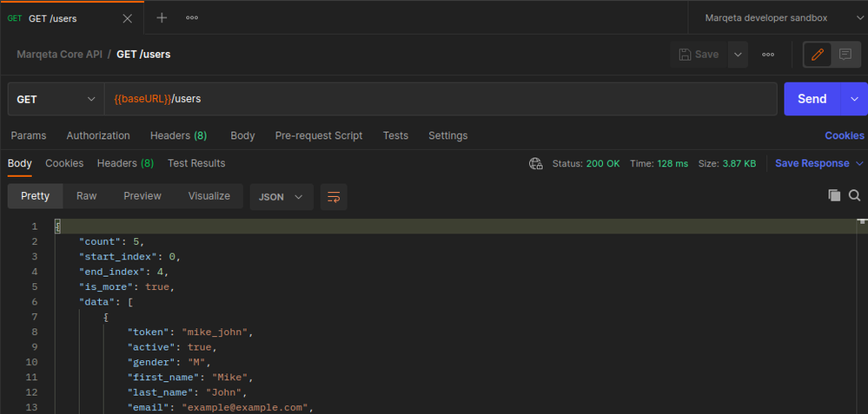Click the "start_index": 0 line
Viewport: 868px width, 414px height.
[129, 256]
